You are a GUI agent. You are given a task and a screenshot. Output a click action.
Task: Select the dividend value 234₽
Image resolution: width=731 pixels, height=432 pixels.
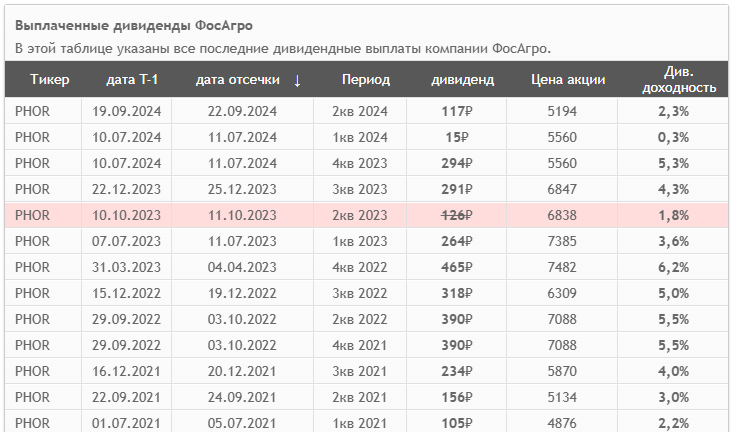(x=457, y=371)
